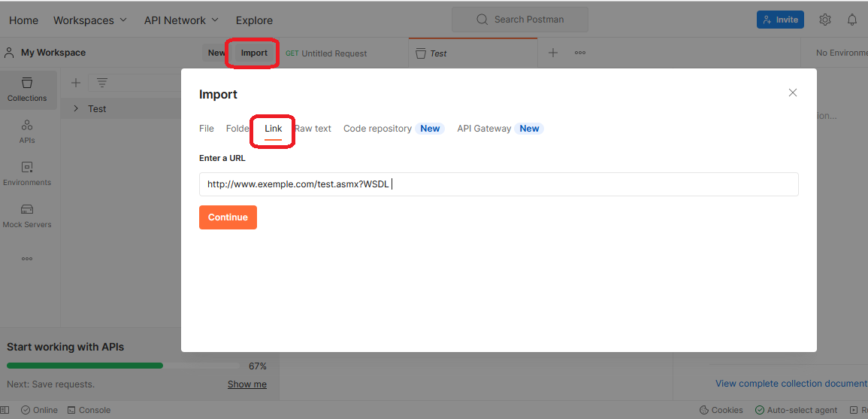Expand the API Network dropdown
Viewport: 868px width, 419px height.
181,20
